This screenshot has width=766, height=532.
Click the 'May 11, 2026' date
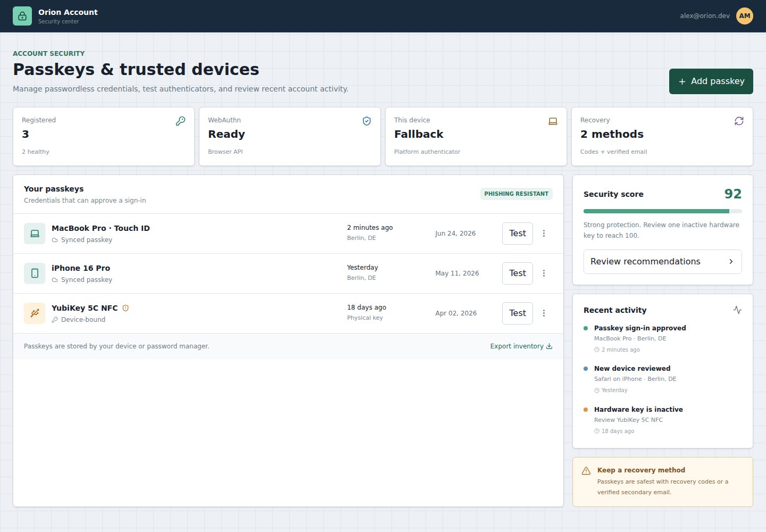(457, 273)
